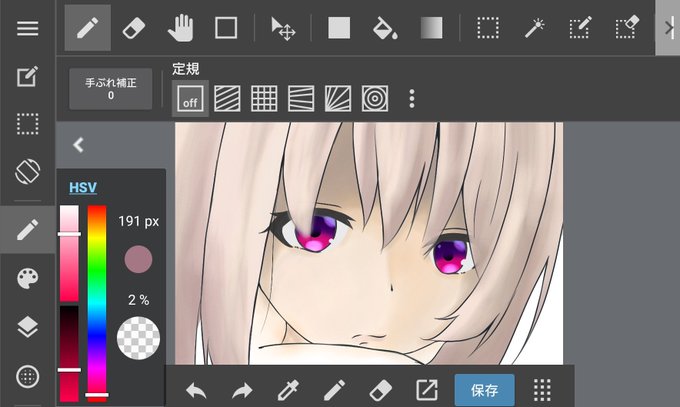680x407 pixels.
Task: Select the Gradient tool
Action: 432,28
